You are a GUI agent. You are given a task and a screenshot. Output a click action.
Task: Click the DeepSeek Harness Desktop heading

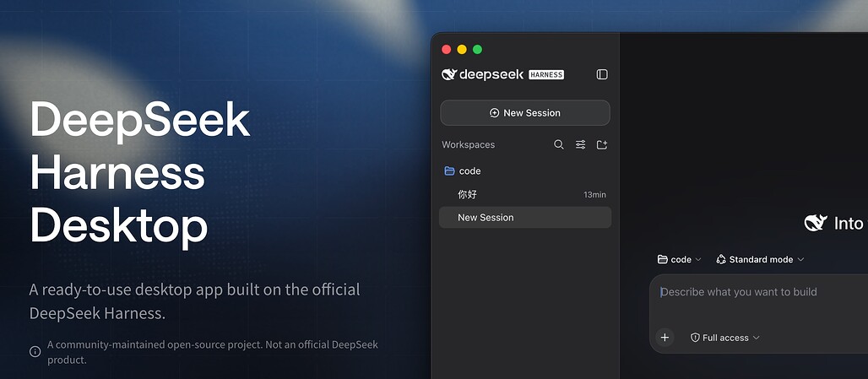140,173
